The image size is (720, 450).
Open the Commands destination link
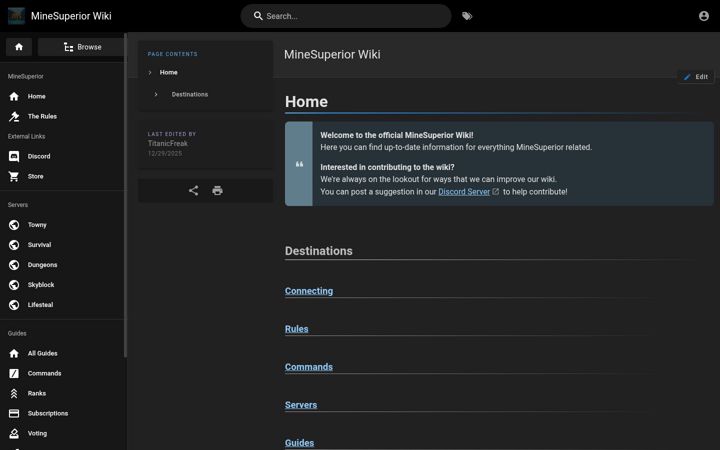pos(309,367)
